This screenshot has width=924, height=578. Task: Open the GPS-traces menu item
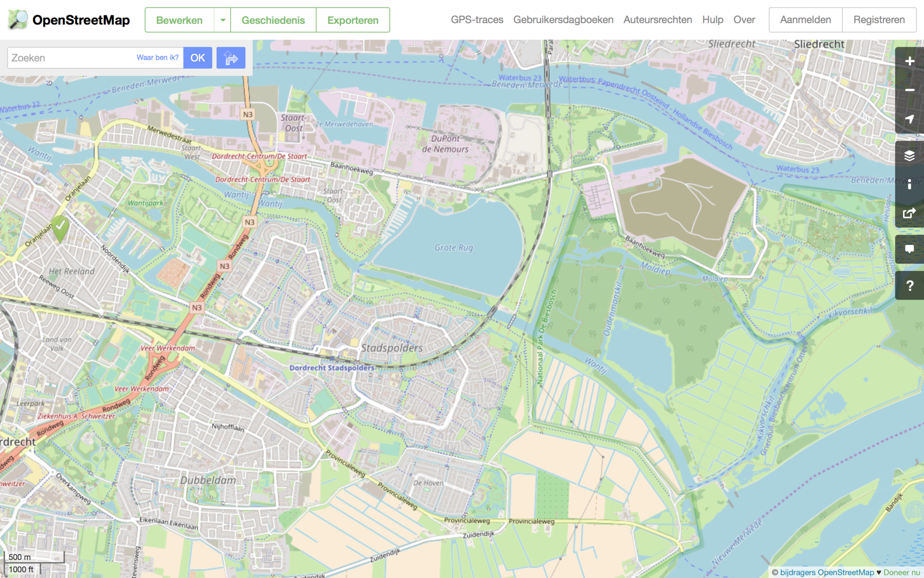pyautogui.click(x=477, y=20)
